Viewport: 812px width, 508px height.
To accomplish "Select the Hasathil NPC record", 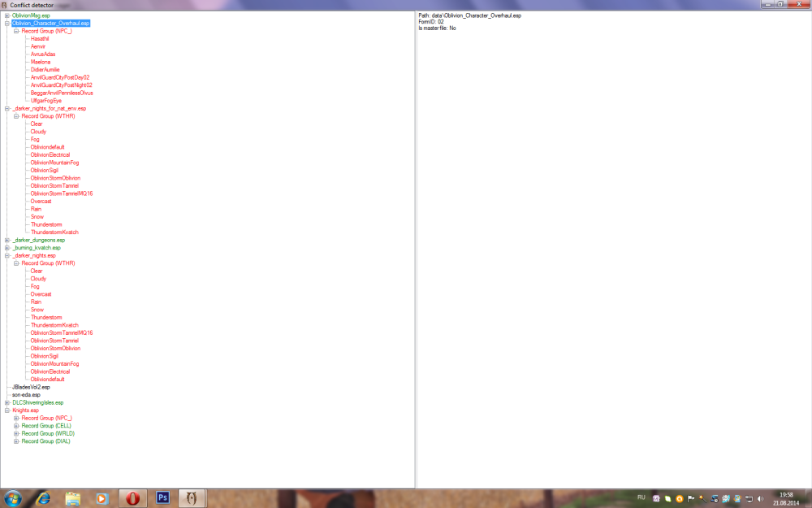I will click(x=39, y=39).
